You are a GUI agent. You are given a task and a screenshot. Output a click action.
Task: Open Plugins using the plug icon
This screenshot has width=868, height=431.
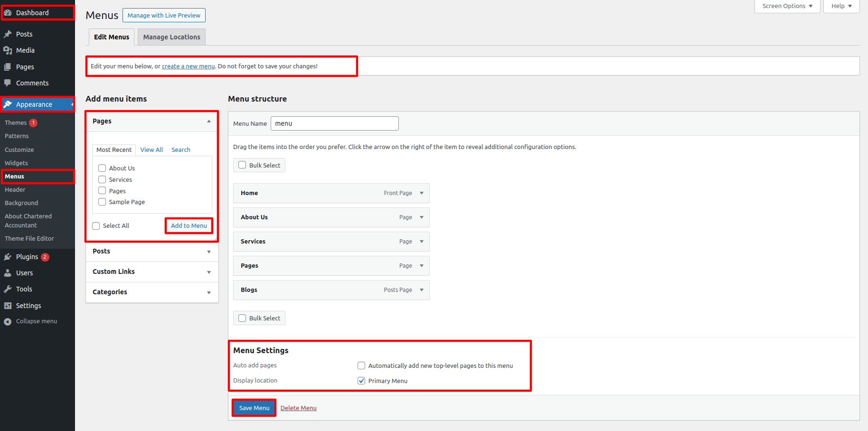tap(8, 257)
